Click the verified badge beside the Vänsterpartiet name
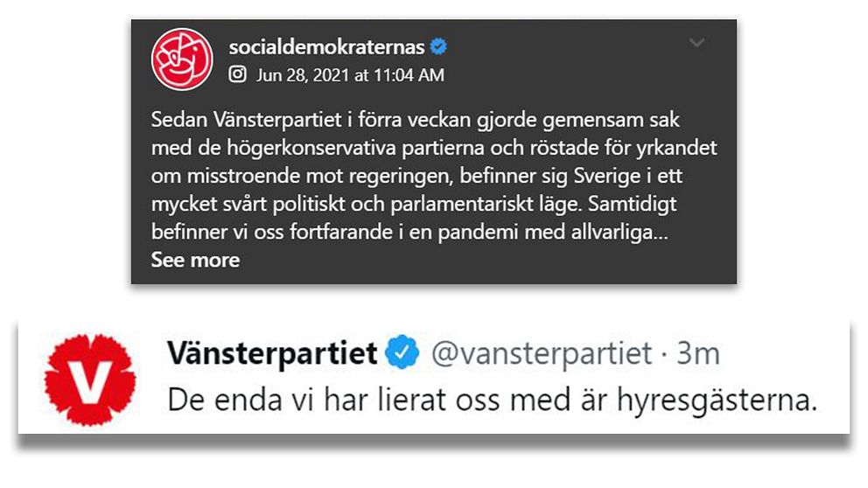The width and height of the screenshot is (868, 488). 402,352
